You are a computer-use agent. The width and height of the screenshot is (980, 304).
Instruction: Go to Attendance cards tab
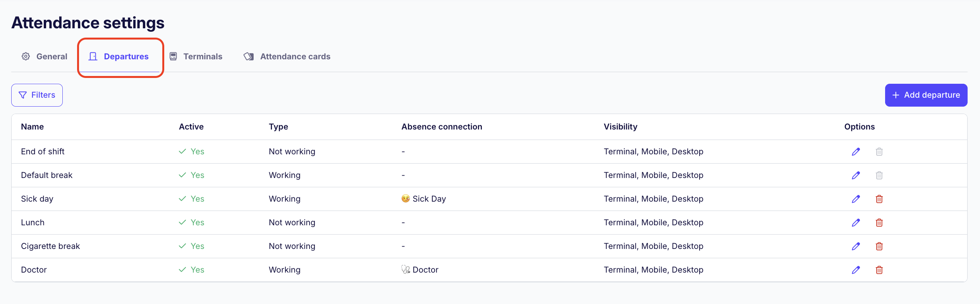pos(287,57)
